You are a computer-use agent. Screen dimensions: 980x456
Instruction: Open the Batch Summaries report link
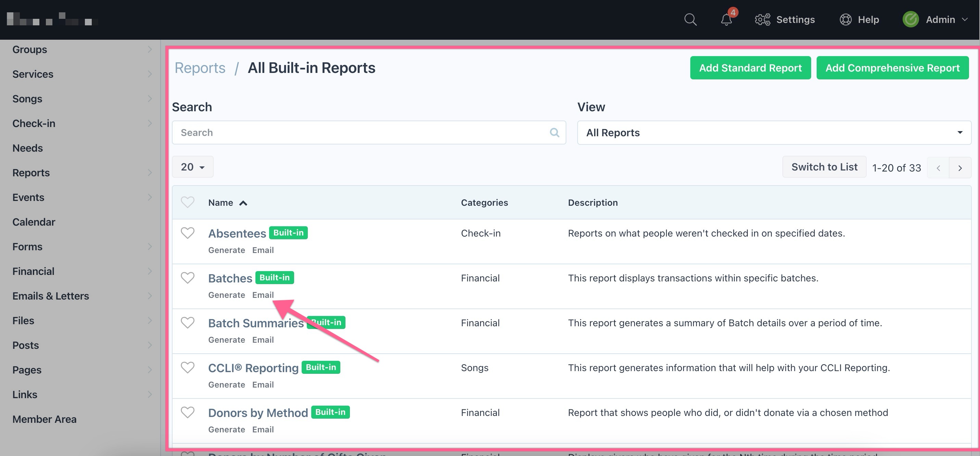(x=256, y=323)
